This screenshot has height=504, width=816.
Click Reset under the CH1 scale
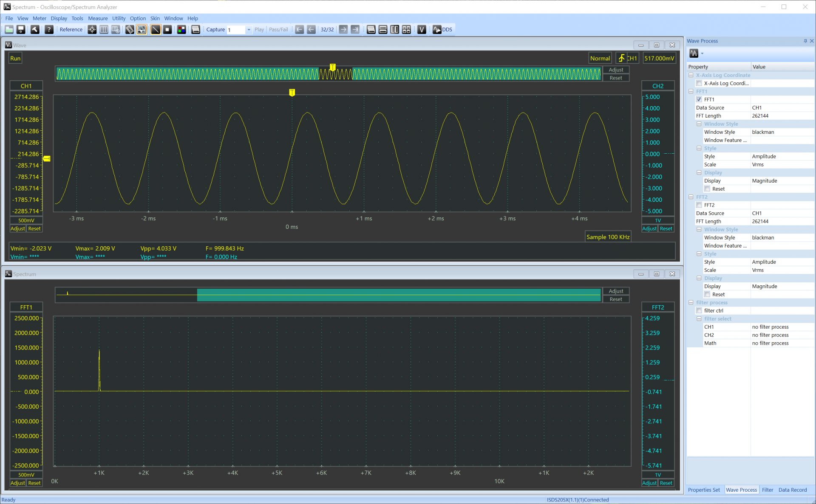[x=34, y=229]
